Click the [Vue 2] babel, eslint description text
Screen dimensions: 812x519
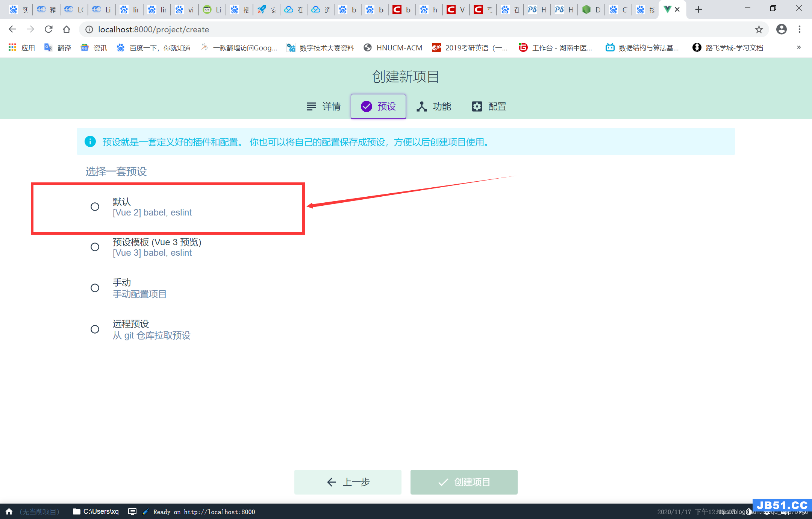pos(152,212)
